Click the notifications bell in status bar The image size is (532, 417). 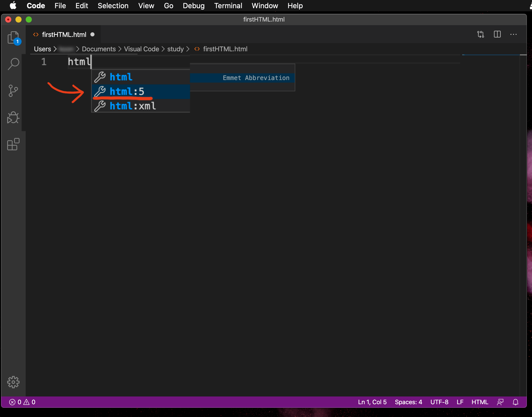click(x=515, y=402)
